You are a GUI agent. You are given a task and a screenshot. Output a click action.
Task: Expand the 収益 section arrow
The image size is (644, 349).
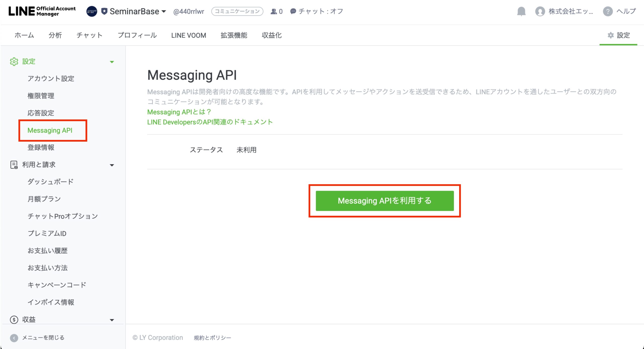point(112,320)
